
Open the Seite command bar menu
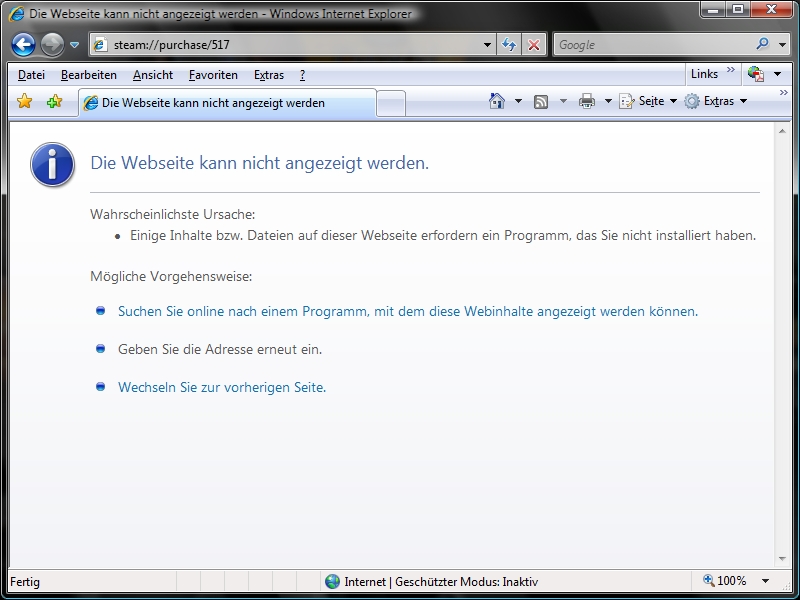648,101
